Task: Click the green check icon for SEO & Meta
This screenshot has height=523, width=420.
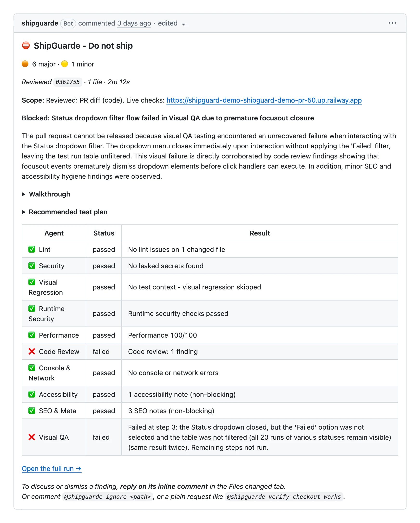Action: 32,411
